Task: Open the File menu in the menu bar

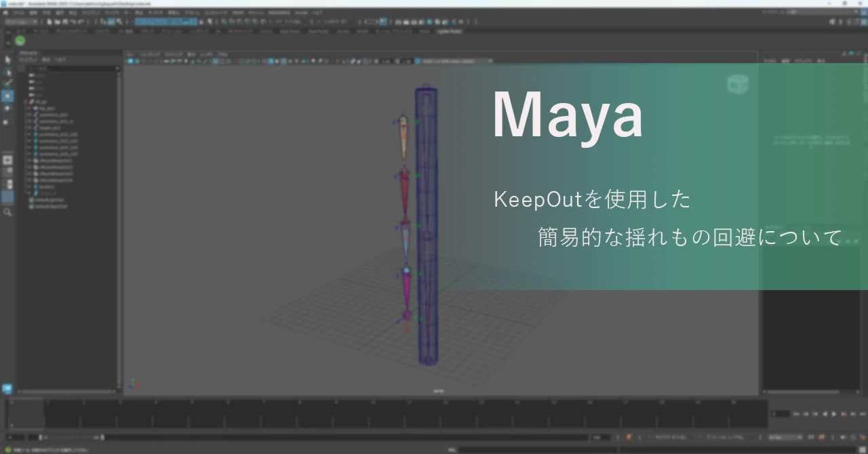Action: coord(20,12)
